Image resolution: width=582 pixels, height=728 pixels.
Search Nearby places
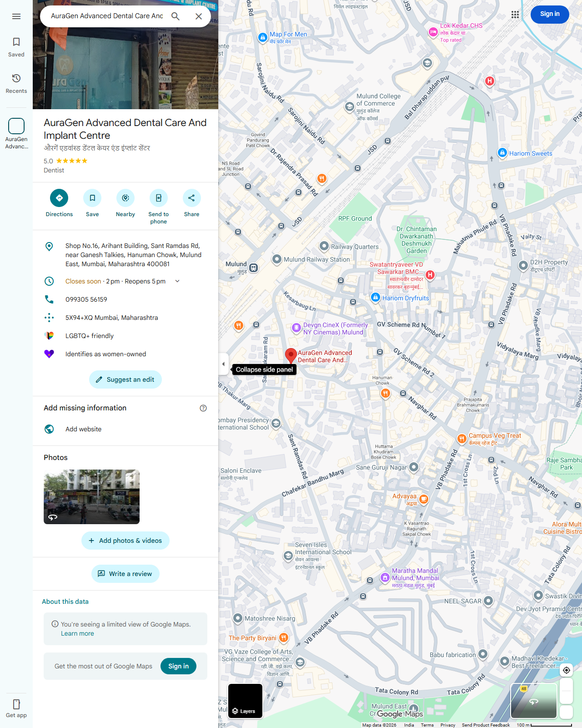pos(125,203)
